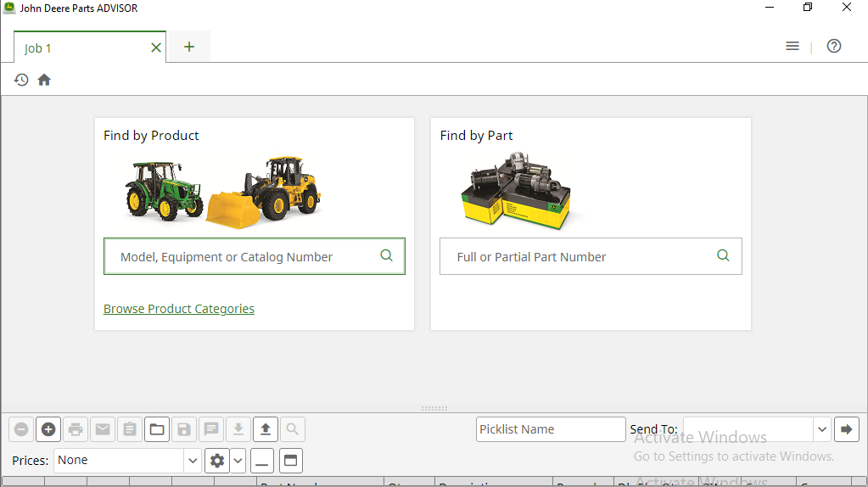
Task: Open help question mark icon
Action: coord(834,47)
